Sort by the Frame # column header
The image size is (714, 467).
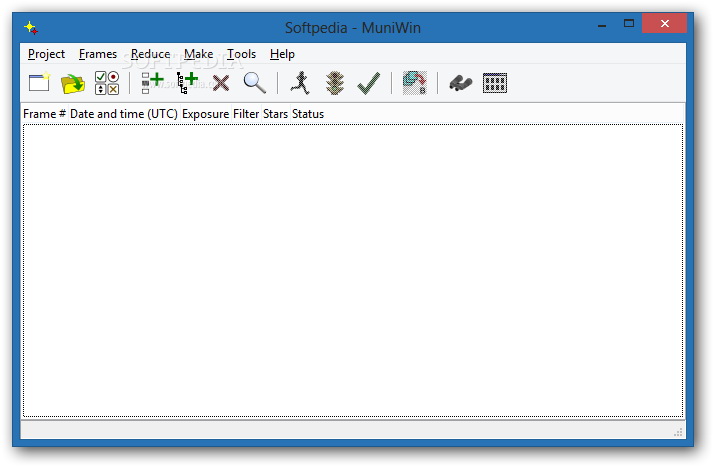(45, 114)
